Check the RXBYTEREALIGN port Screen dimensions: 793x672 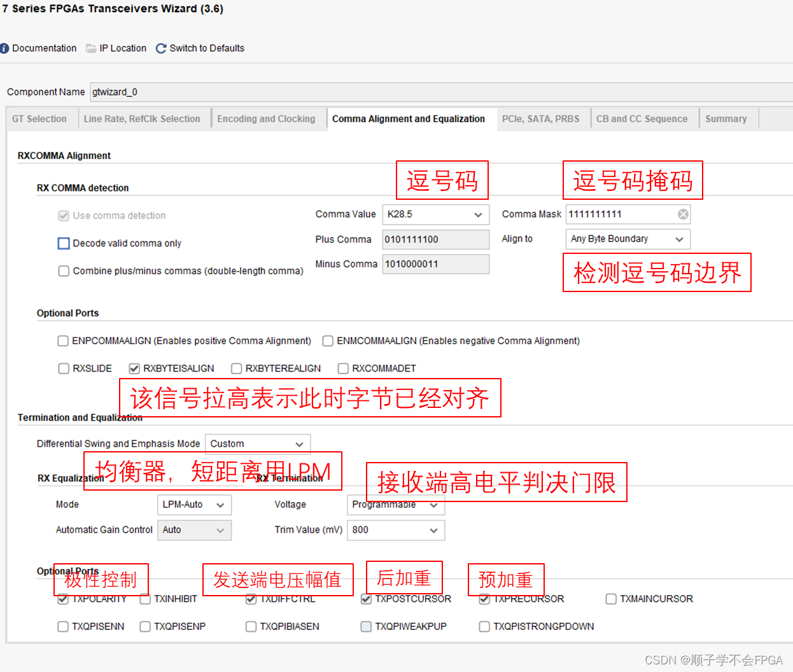237,368
